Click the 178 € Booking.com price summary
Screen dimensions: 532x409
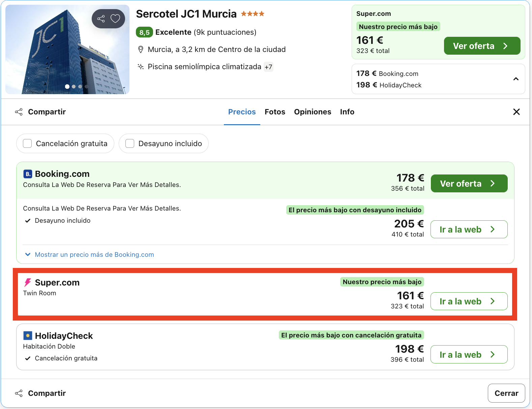click(387, 74)
